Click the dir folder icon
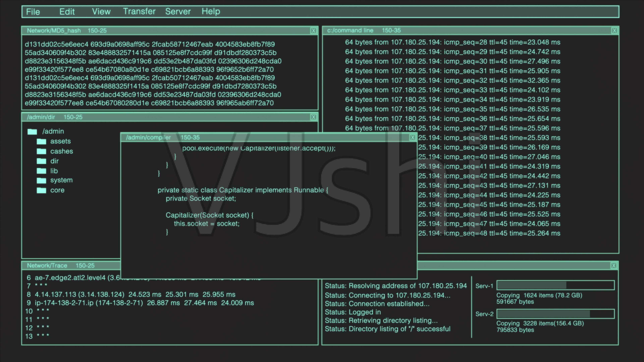 (41, 161)
